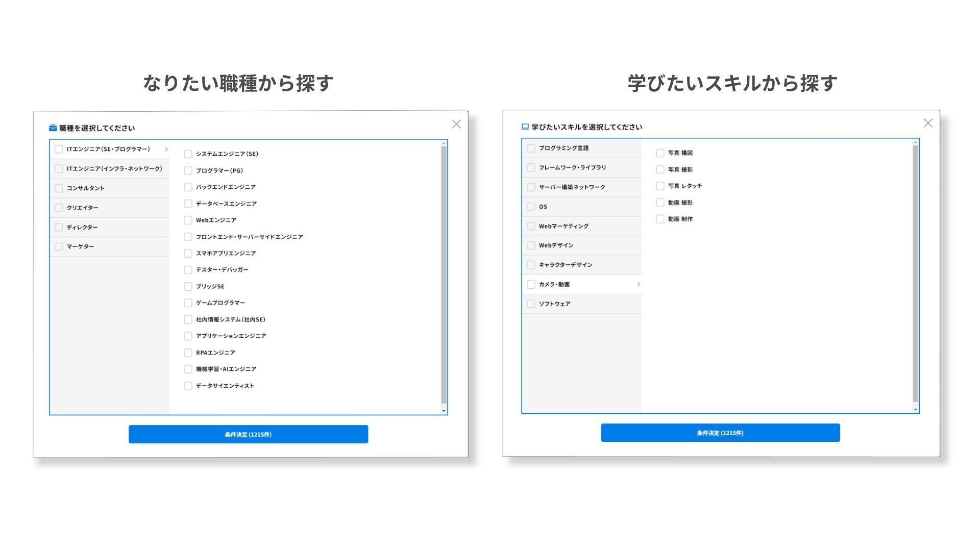The image size is (980, 551).
Task: Open the クリエイター category
Action: [x=82, y=208]
